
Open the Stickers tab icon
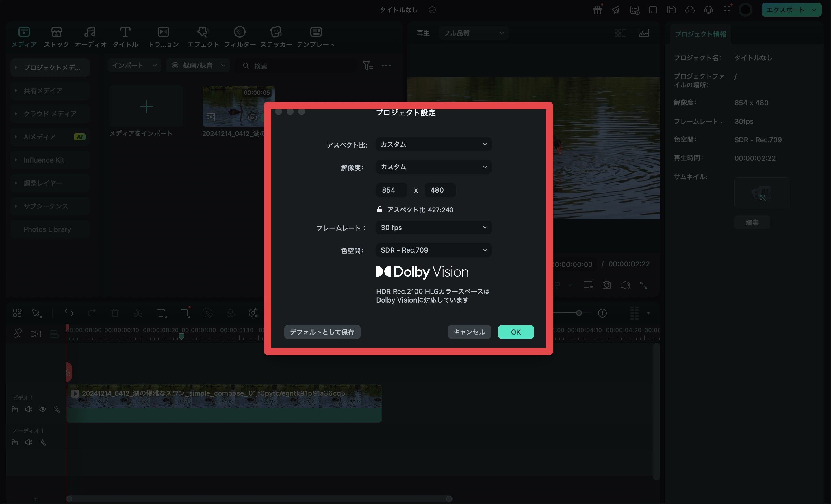click(x=276, y=32)
